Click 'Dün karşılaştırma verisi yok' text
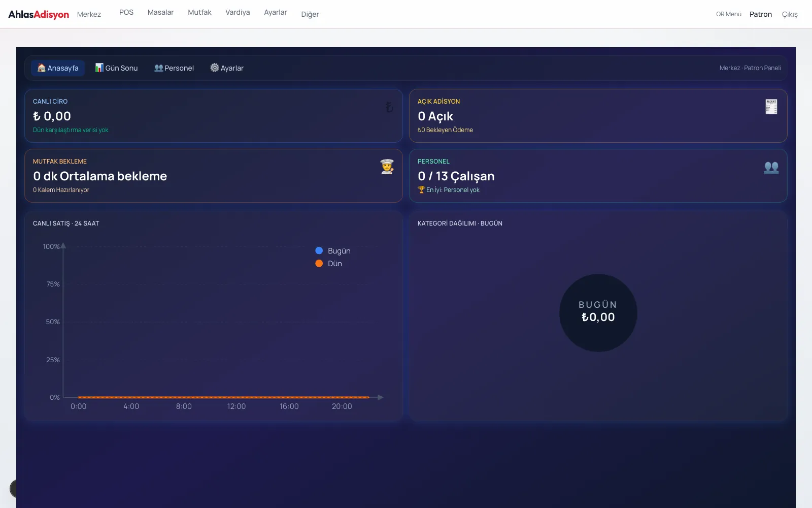Screen dimensions: 812x508 pyautogui.click(x=71, y=130)
